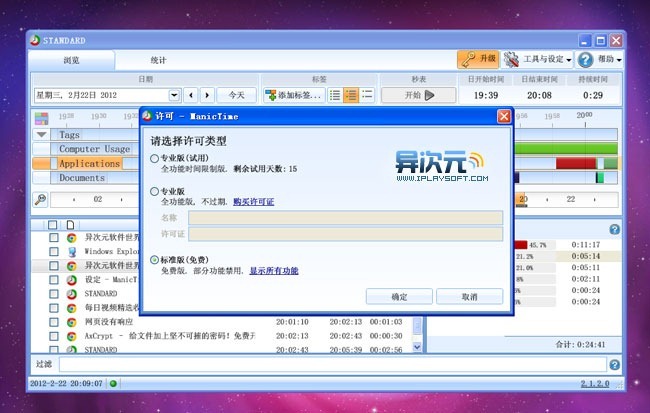The width and height of the screenshot is (650, 413).
Task: Open the date picker dropdown
Action: tap(174, 95)
